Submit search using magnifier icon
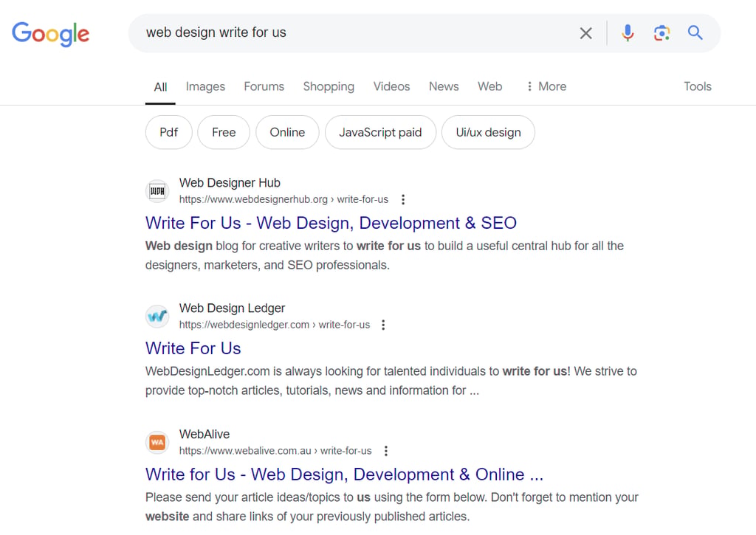 [x=695, y=32]
